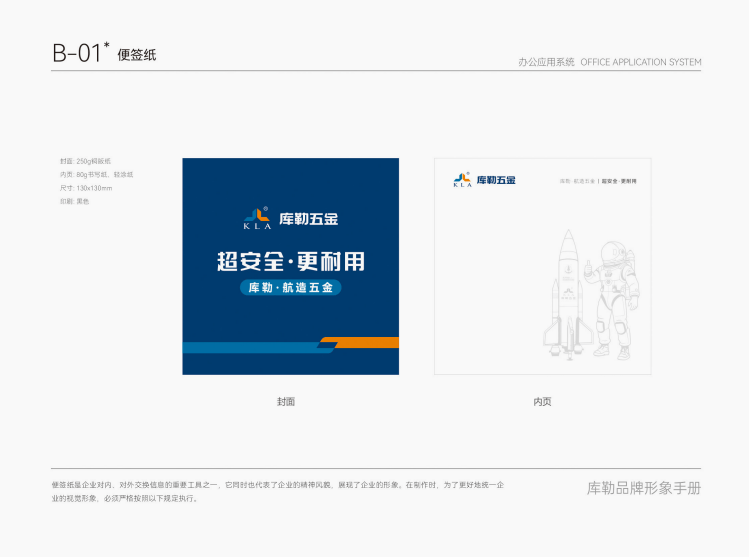Click the KLA logo on the blue cover
749x557 pixels.
257,218
